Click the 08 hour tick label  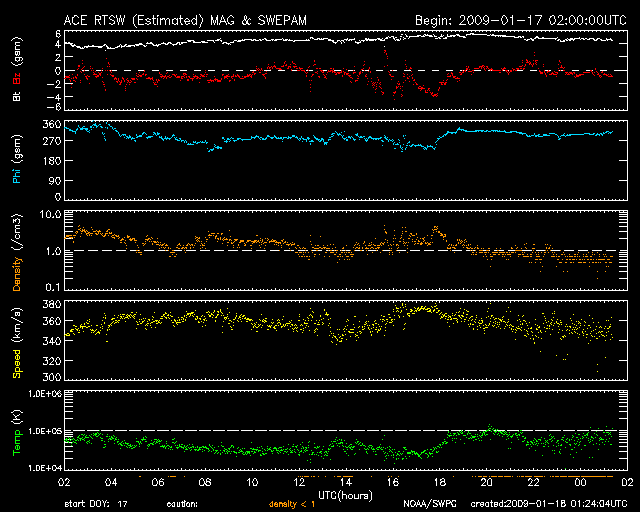(205, 482)
